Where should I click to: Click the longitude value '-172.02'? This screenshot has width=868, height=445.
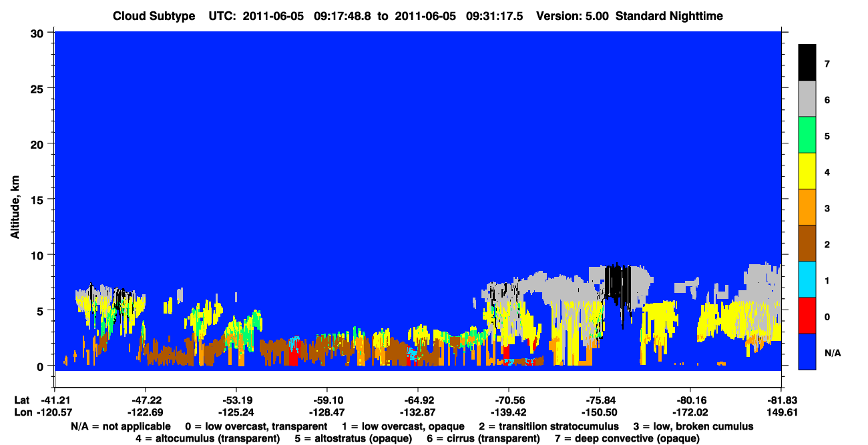690,412
